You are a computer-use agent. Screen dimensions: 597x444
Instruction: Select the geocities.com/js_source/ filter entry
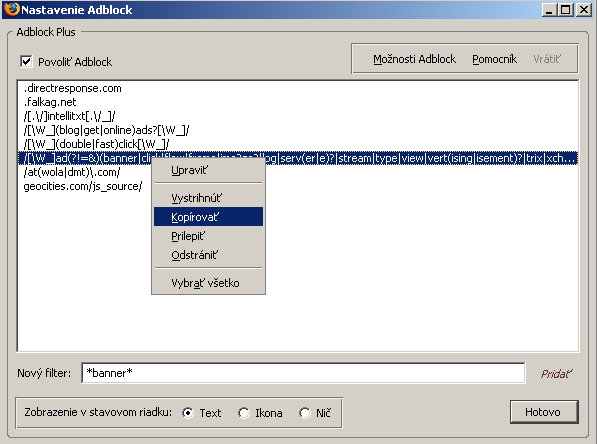(x=298, y=186)
